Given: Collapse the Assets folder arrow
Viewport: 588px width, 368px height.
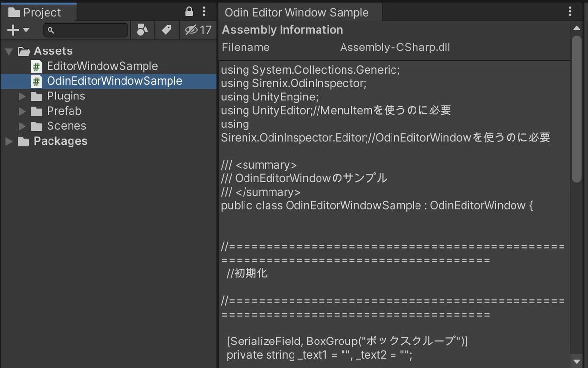Looking at the screenshot, I should [9, 51].
